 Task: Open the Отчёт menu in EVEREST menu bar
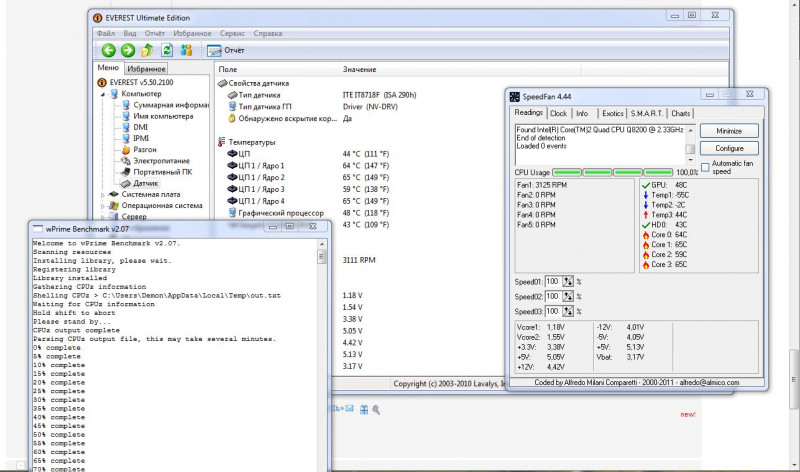coord(155,33)
